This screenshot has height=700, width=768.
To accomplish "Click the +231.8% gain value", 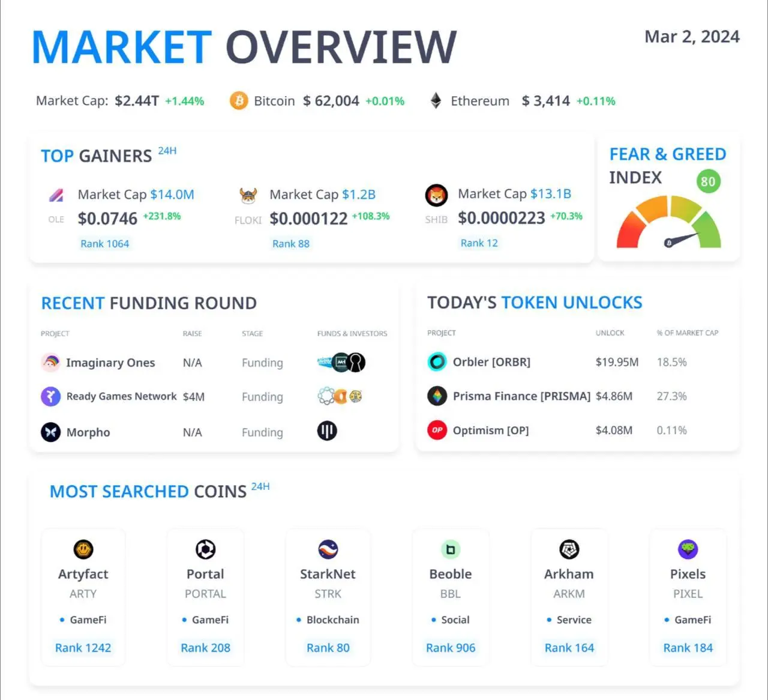I will point(162,216).
